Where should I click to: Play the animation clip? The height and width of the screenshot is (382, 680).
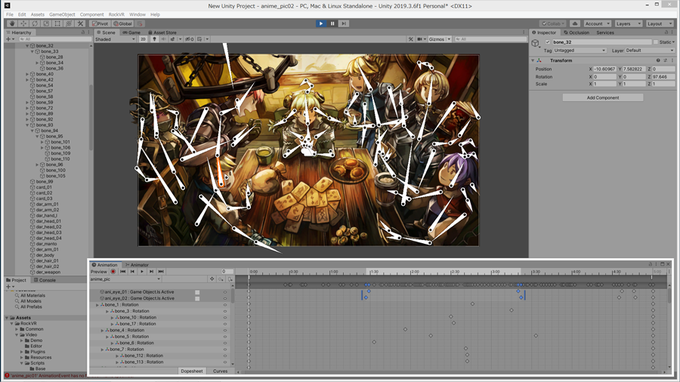tap(142, 271)
